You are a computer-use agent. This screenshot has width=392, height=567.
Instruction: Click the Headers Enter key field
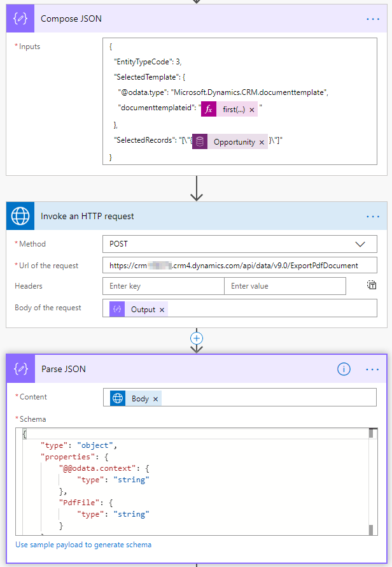pos(164,286)
